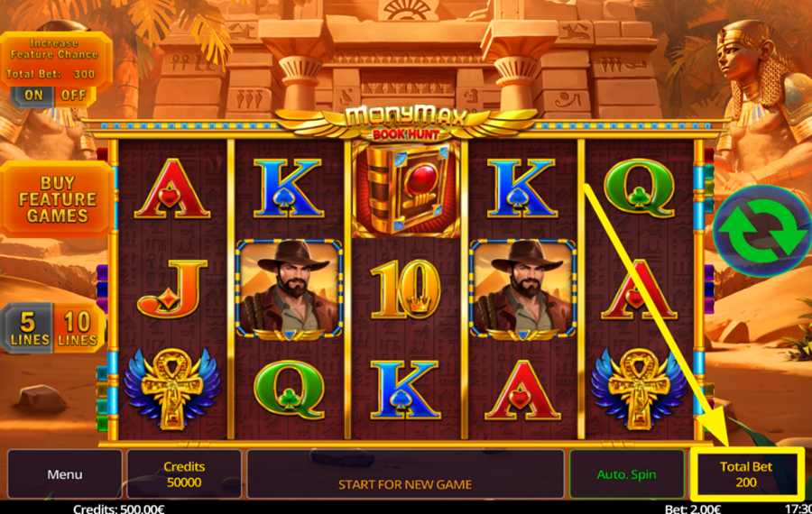
Task: Turn ON Increase Feature Chance
Action: click(x=32, y=96)
